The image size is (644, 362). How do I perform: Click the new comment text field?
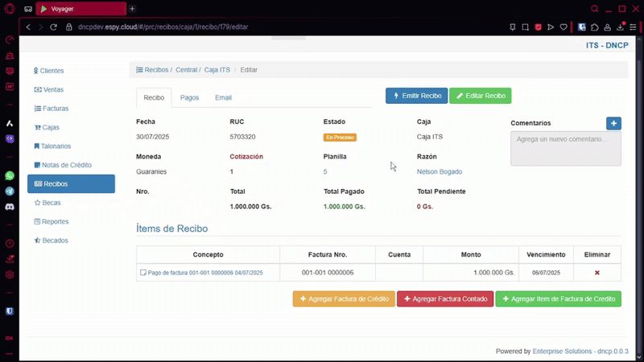pos(565,149)
